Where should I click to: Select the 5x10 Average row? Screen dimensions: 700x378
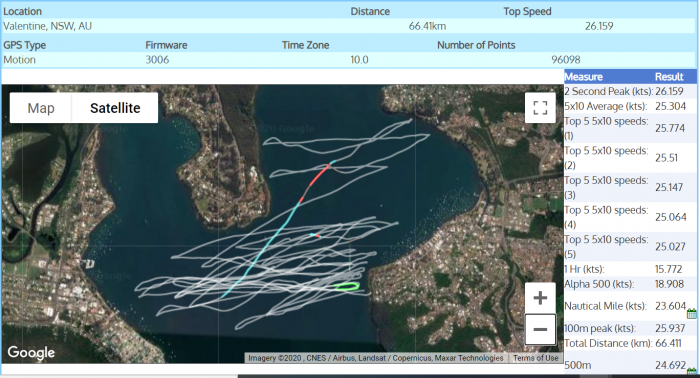630,106
